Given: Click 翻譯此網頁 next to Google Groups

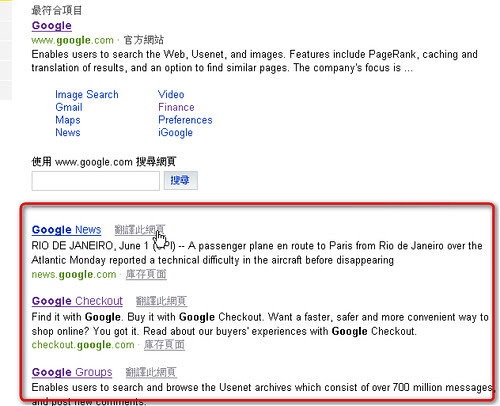Looking at the screenshot, I should 151,372.
